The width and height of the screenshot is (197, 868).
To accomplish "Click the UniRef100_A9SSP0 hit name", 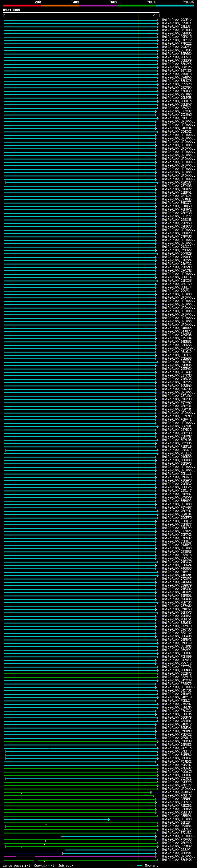I will 176,84.
